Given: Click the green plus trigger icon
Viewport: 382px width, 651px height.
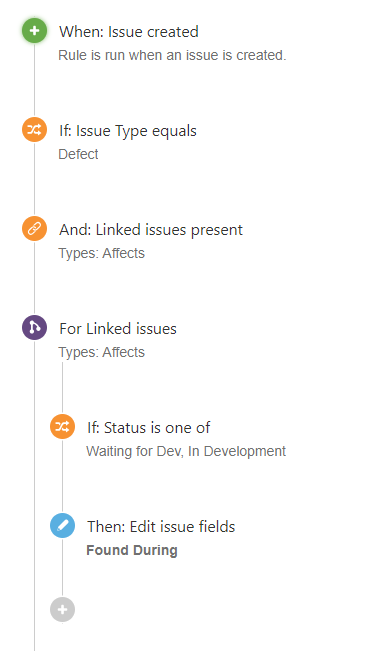Looking at the screenshot, I should 34,30.
